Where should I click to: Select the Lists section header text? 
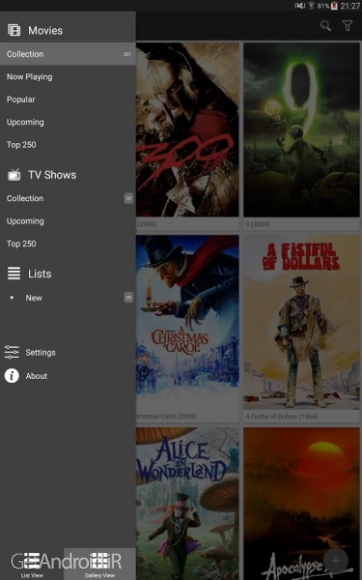tap(40, 274)
